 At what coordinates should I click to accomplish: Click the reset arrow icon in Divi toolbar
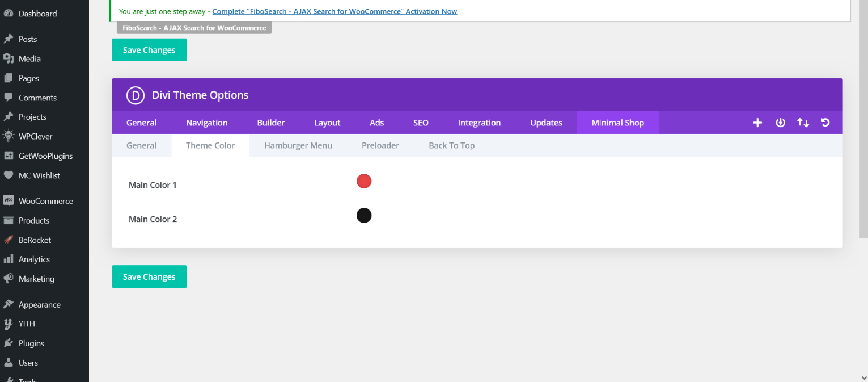pyautogui.click(x=825, y=123)
